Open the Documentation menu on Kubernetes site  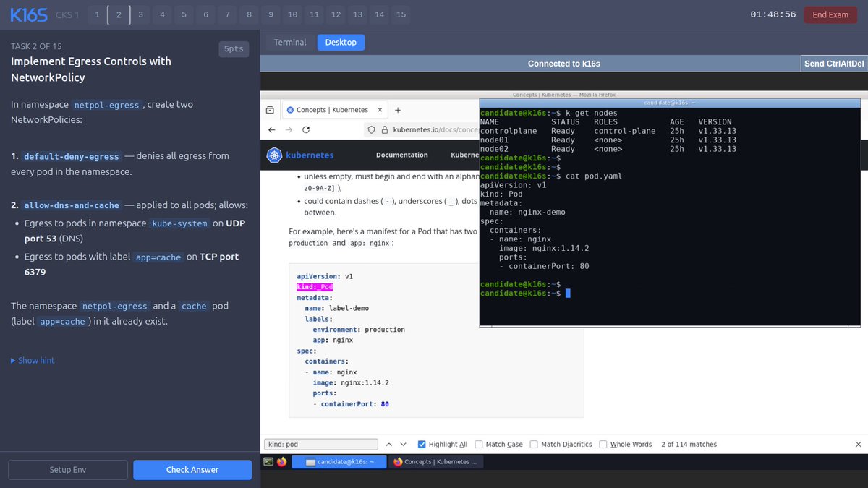tap(401, 155)
